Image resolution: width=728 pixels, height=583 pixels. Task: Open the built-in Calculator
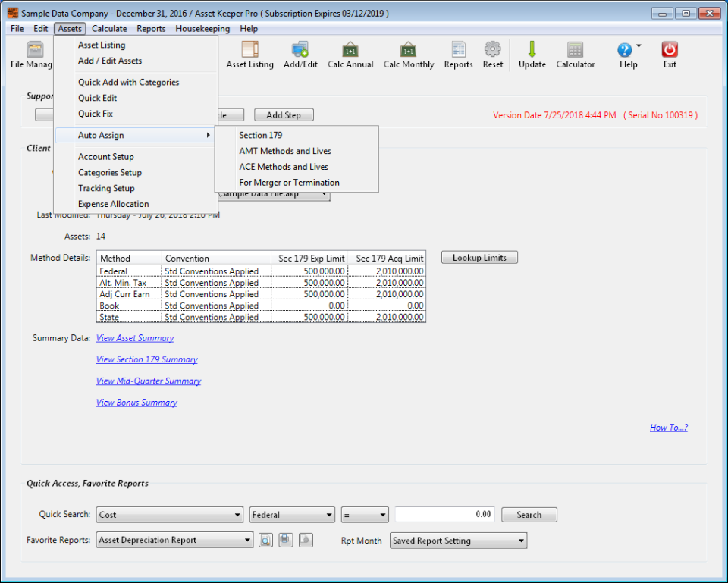[x=574, y=53]
